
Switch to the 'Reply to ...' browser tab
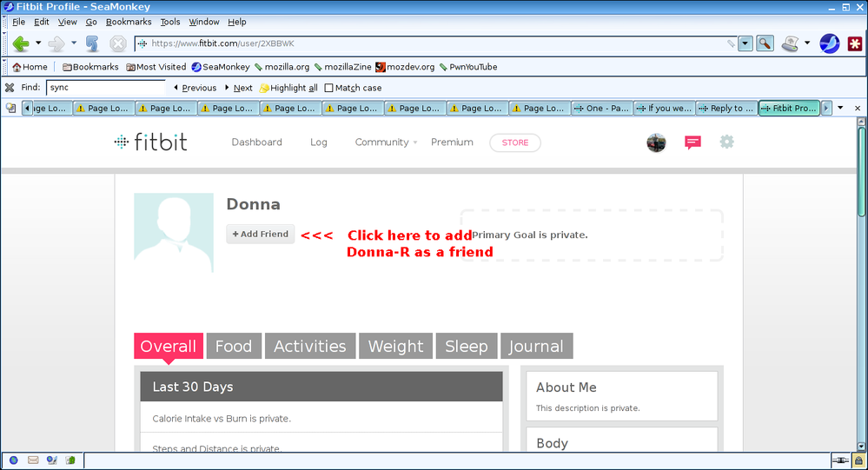(727, 108)
